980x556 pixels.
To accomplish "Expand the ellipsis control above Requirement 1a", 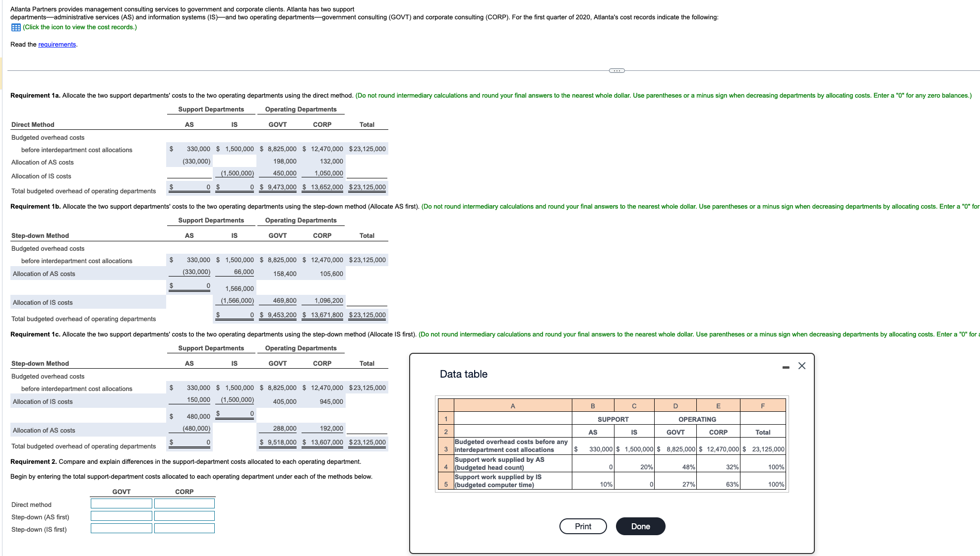I will pos(616,70).
